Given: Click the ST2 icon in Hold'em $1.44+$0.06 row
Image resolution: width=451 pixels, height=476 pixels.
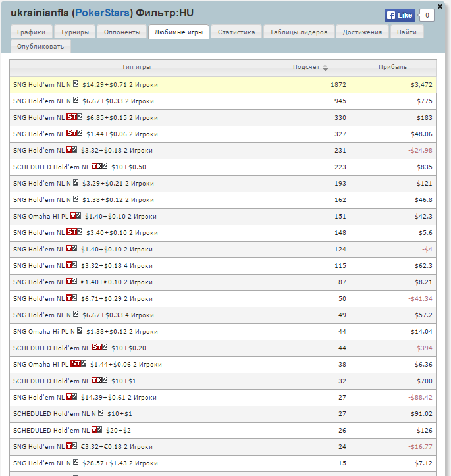Looking at the screenshot, I should (74, 133).
